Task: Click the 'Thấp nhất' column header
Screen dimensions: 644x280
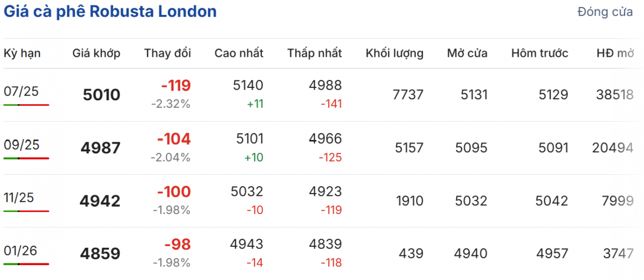Action: [314, 53]
